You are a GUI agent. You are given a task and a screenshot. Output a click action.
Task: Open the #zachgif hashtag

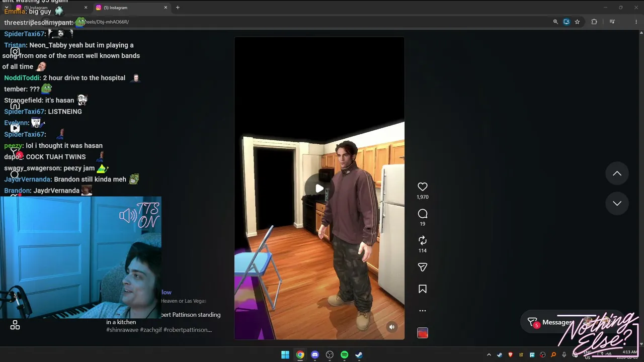150,330
